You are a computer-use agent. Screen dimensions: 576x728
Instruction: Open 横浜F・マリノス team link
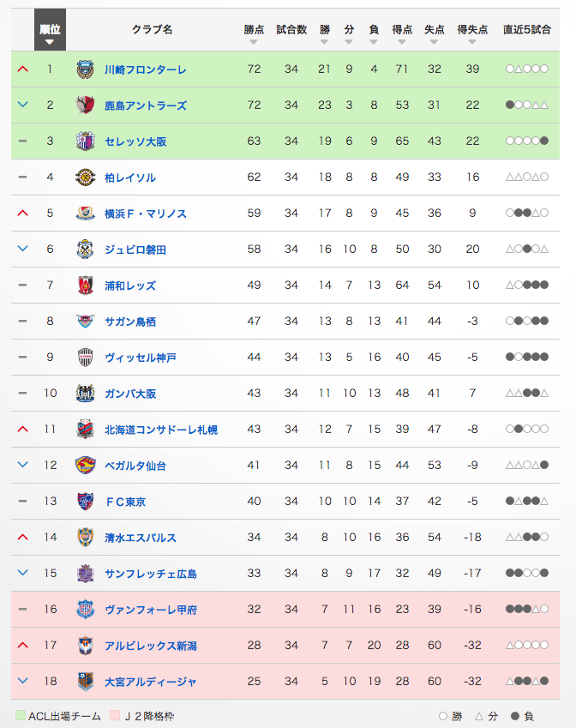pyautogui.click(x=145, y=214)
